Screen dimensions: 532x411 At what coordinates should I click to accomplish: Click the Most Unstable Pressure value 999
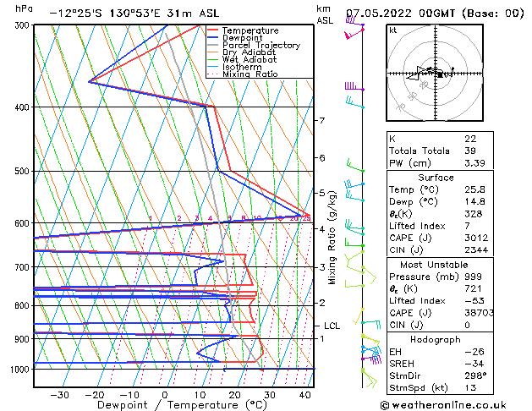click(x=473, y=277)
